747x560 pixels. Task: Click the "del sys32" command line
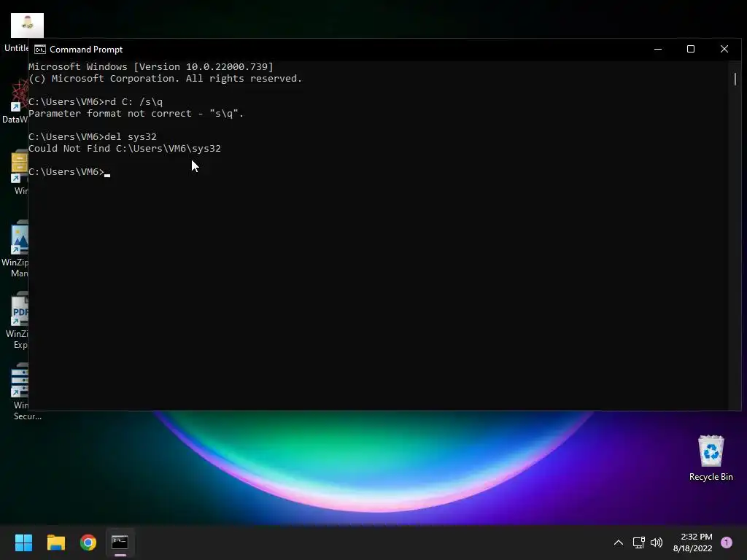tap(93, 136)
